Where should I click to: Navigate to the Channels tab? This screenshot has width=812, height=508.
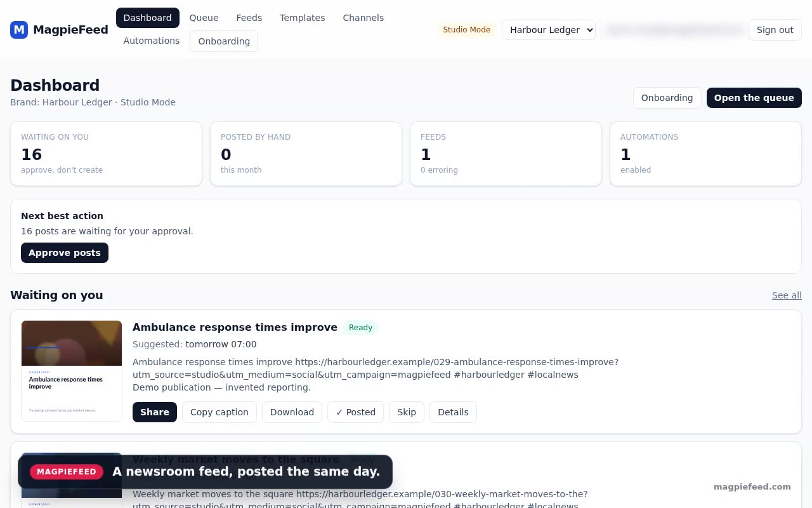[x=363, y=18]
